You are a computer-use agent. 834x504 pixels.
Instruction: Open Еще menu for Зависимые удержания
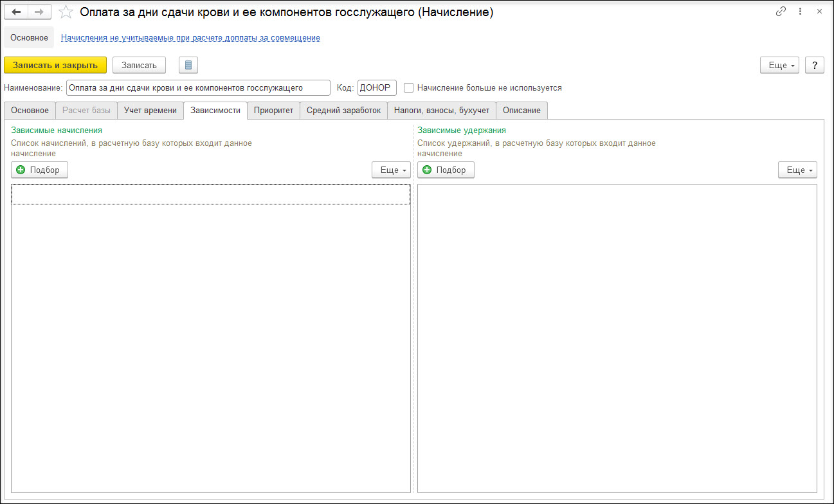click(797, 170)
